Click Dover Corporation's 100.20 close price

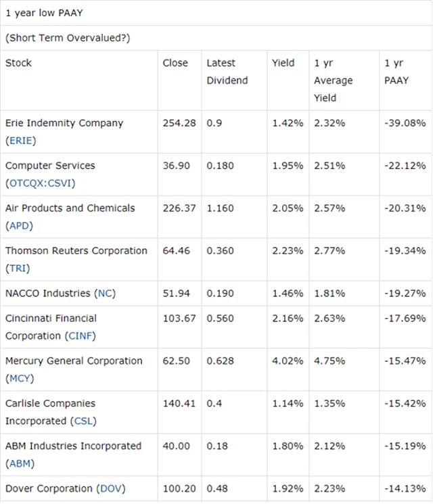coord(179,489)
